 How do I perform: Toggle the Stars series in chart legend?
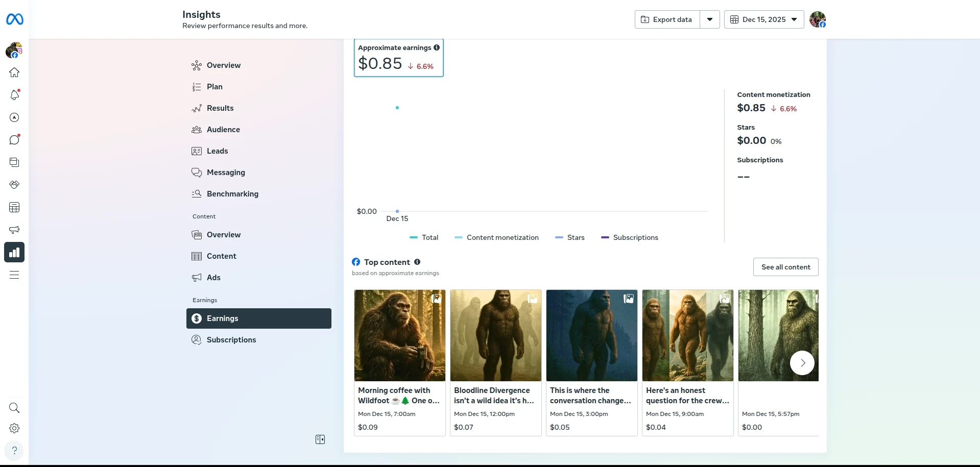570,237
